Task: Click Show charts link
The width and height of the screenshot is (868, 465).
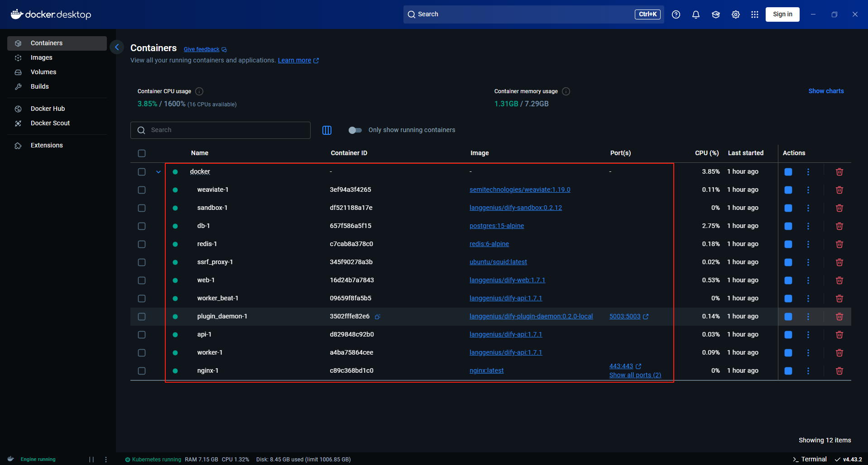Action: coord(826,91)
